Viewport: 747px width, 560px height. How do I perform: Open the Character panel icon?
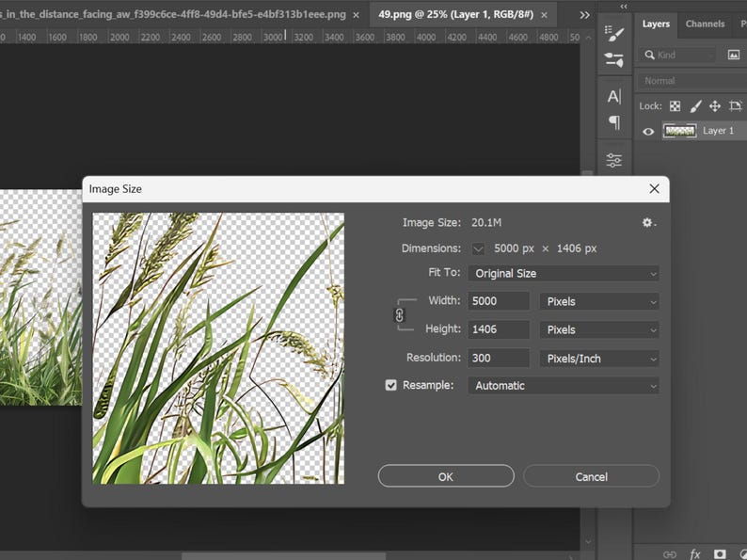point(614,97)
